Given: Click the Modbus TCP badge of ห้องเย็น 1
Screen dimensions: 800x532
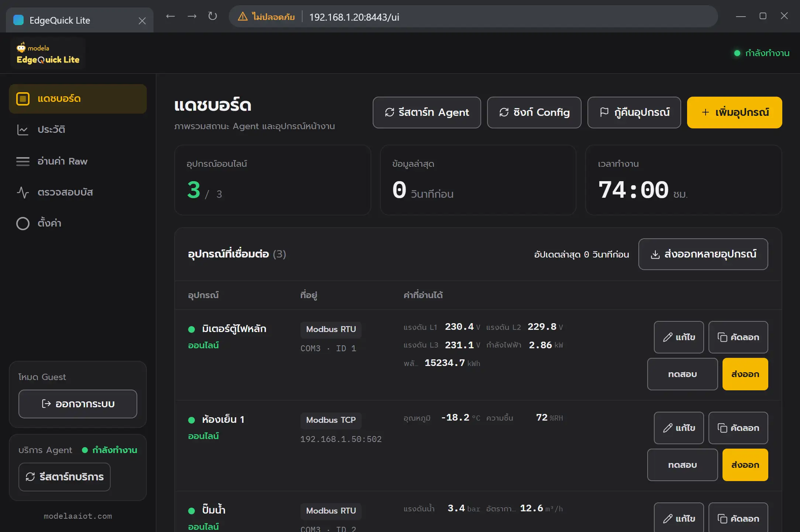Looking at the screenshot, I should pos(331,420).
